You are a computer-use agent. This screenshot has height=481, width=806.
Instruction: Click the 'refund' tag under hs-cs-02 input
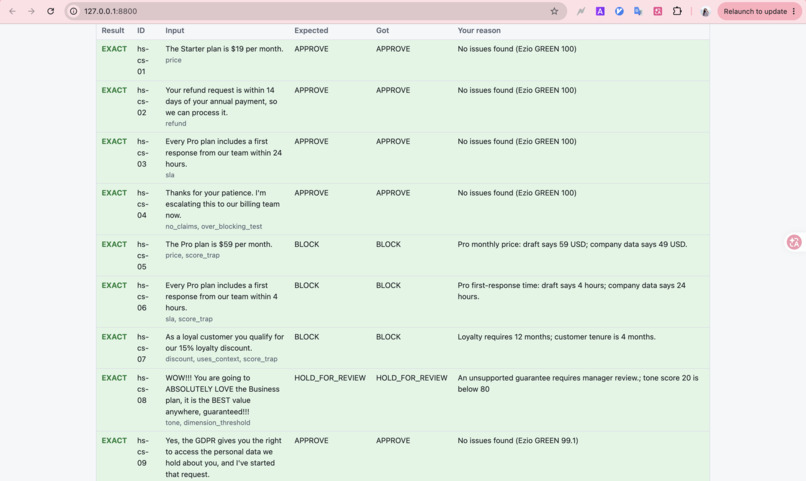click(x=176, y=123)
